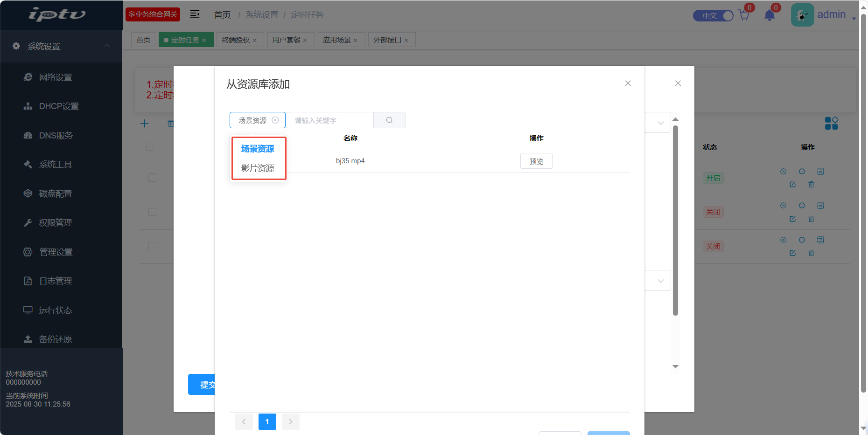Click the search magnifier icon in dialog
Image resolution: width=868 pixels, height=435 pixels.
click(x=389, y=120)
